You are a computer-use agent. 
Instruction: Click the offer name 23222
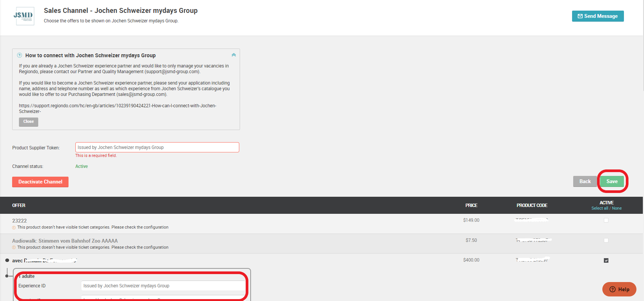tap(19, 221)
